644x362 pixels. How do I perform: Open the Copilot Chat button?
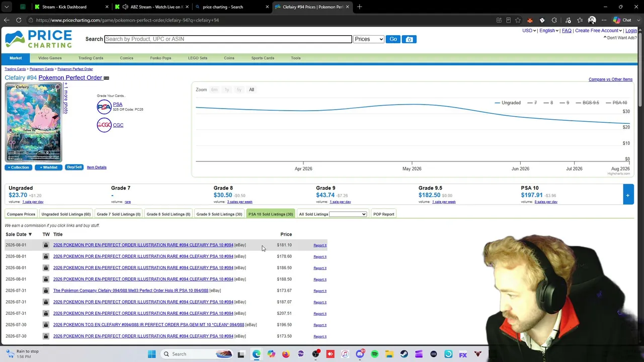point(622,20)
